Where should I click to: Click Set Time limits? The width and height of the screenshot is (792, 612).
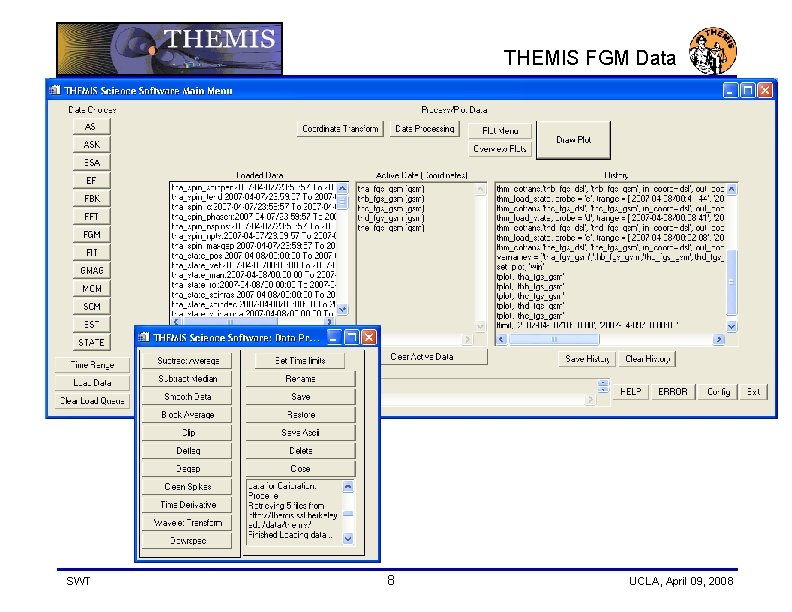[300, 361]
